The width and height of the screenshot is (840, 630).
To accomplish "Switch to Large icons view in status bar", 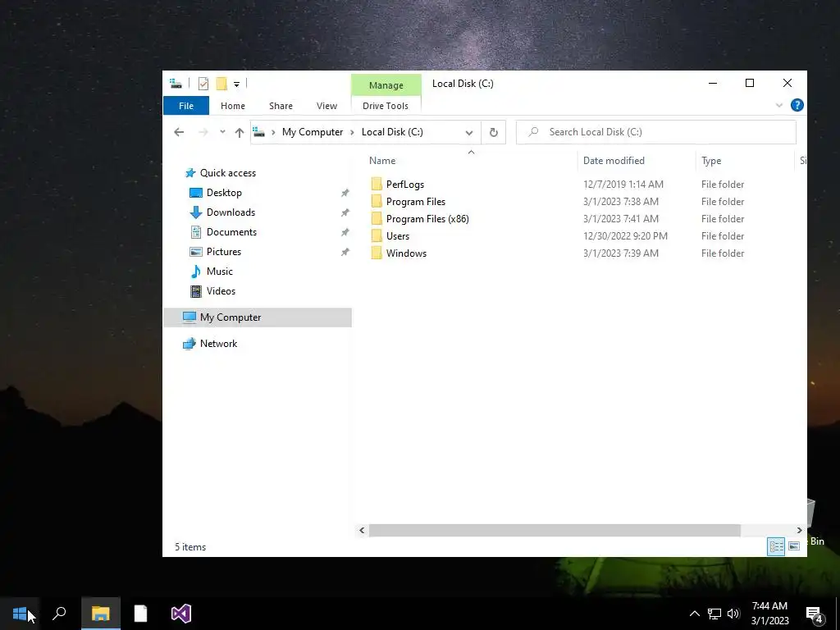I will [x=794, y=546].
